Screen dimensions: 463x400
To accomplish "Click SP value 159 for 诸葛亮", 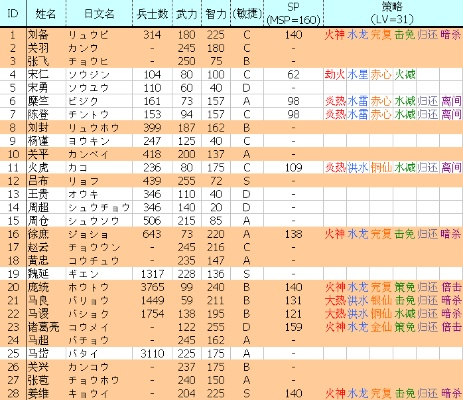I will (x=293, y=327).
